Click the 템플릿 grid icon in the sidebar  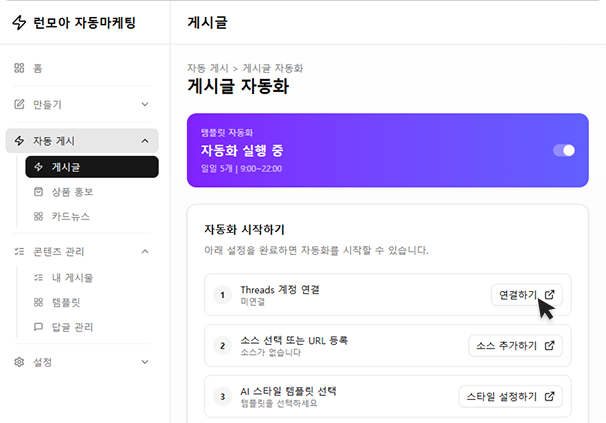[x=38, y=302]
